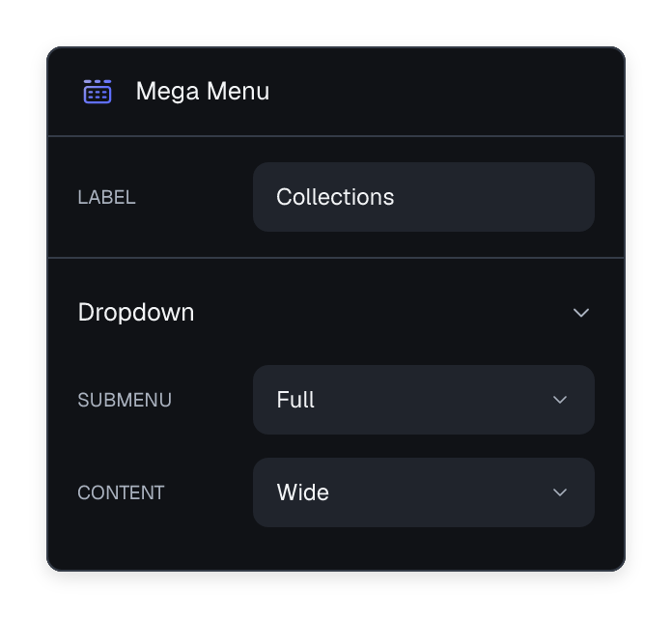
Task: Place cursor on the word Collections
Action: pyautogui.click(x=335, y=197)
